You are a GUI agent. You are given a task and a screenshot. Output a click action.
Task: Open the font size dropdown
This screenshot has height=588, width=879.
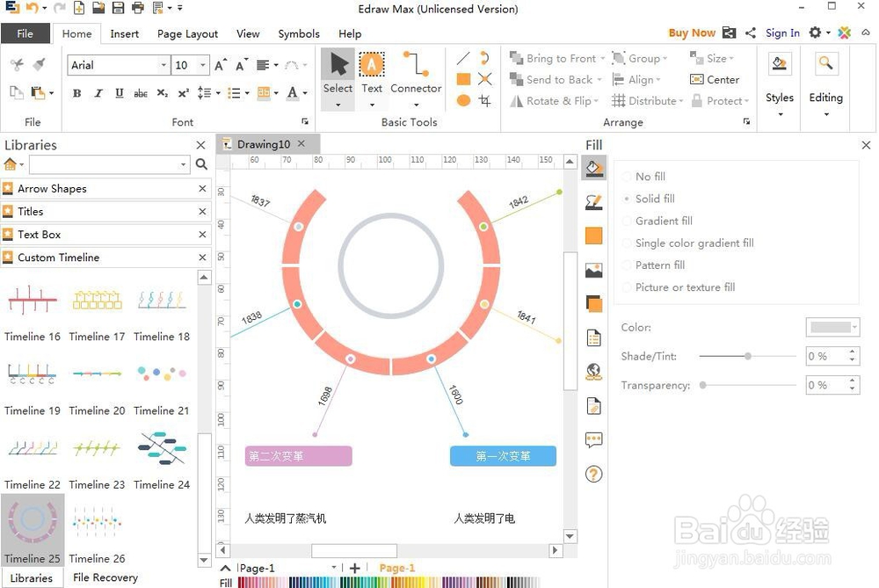point(203,65)
